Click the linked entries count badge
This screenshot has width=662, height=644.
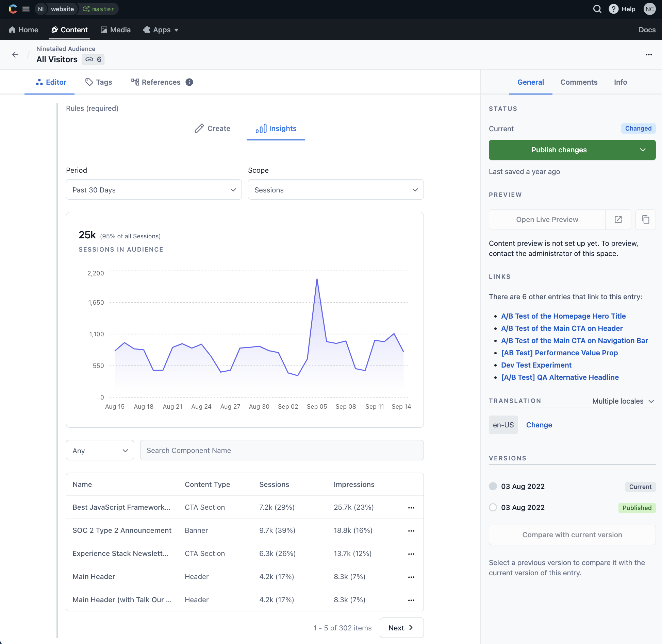[93, 60]
